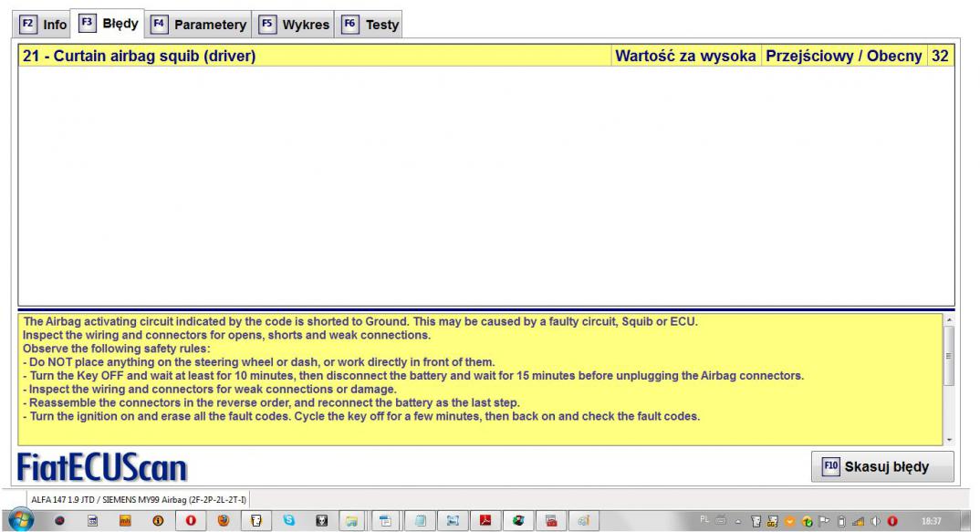
Task: Open Skype from the taskbar
Action: pos(288,520)
